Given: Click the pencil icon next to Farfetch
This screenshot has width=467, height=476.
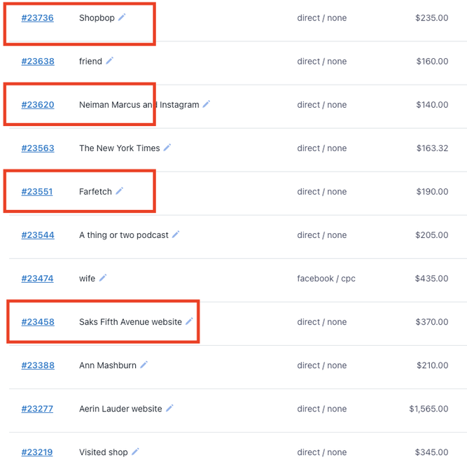Looking at the screenshot, I should point(119,191).
